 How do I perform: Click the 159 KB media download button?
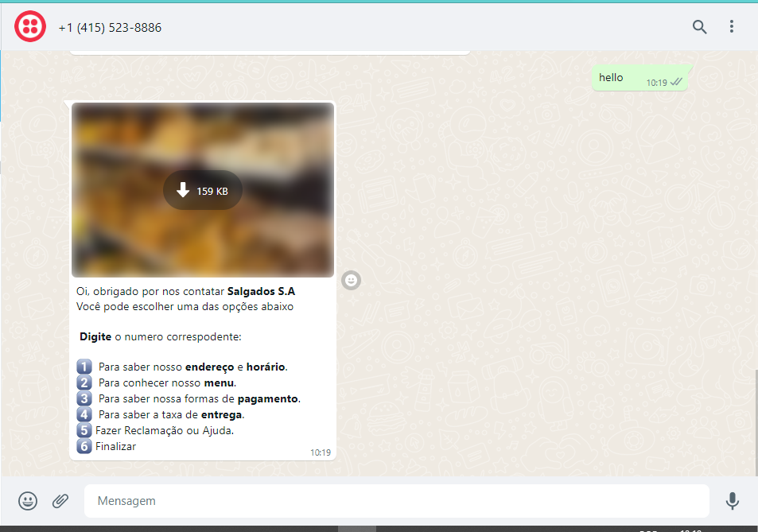tap(202, 189)
